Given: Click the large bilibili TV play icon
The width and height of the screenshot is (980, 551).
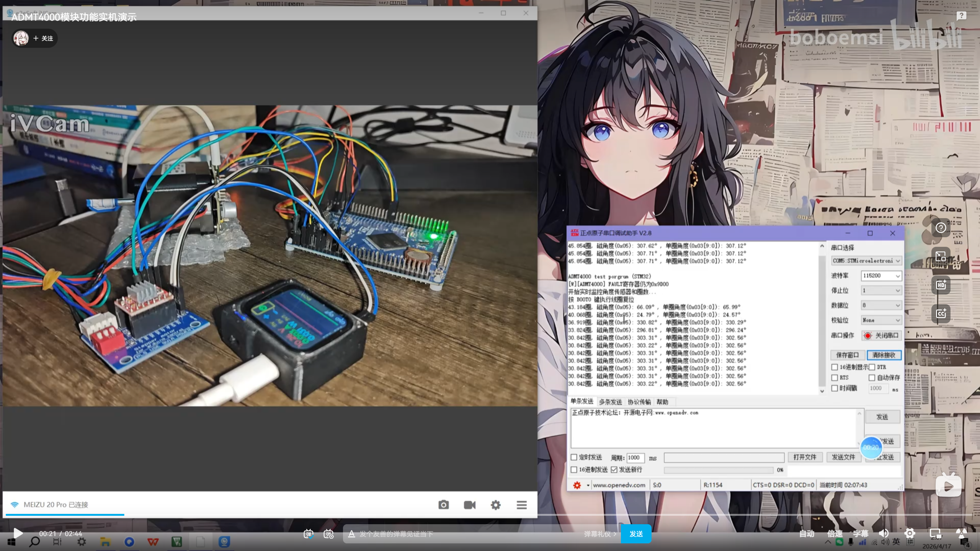Looking at the screenshot, I should (x=948, y=485).
